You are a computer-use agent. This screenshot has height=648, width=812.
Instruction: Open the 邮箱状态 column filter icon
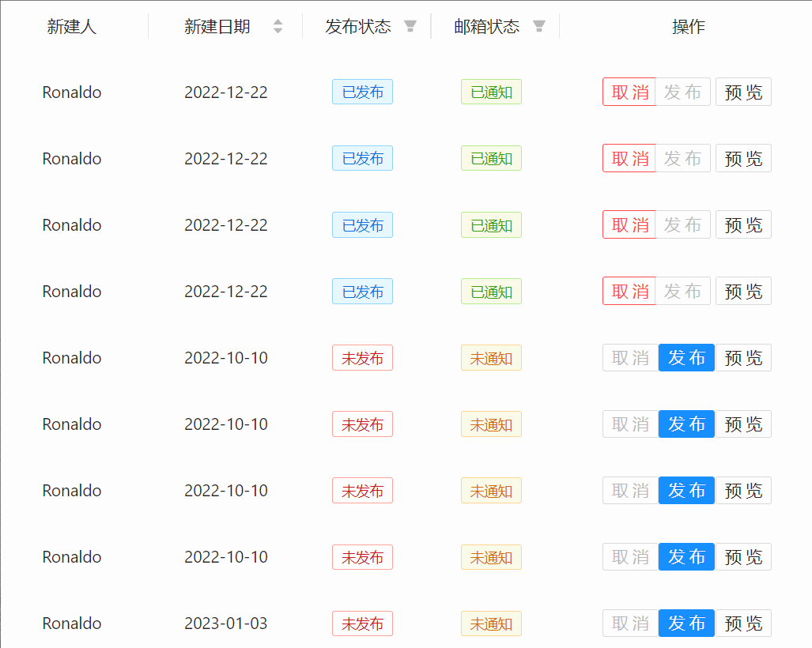coord(538,27)
